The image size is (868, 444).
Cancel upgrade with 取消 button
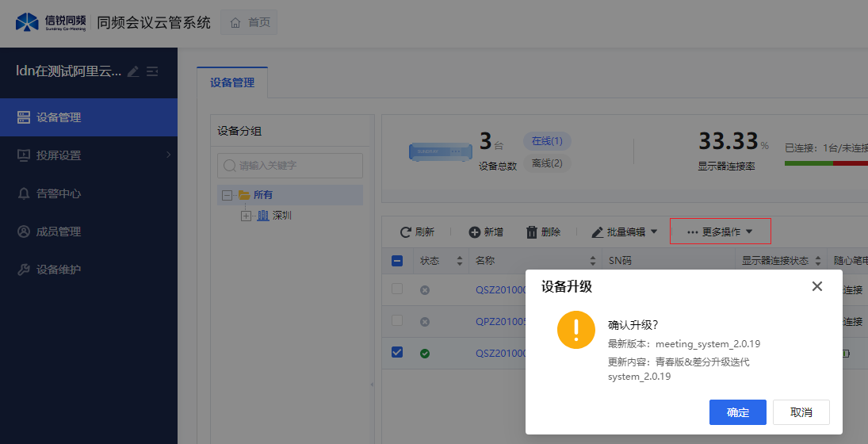pos(801,412)
